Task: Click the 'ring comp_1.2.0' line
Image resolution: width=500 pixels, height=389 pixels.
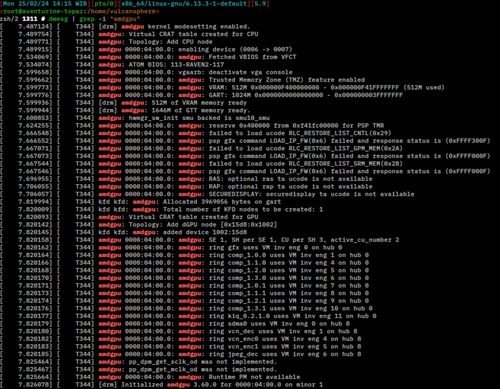Action: (x=289, y=271)
